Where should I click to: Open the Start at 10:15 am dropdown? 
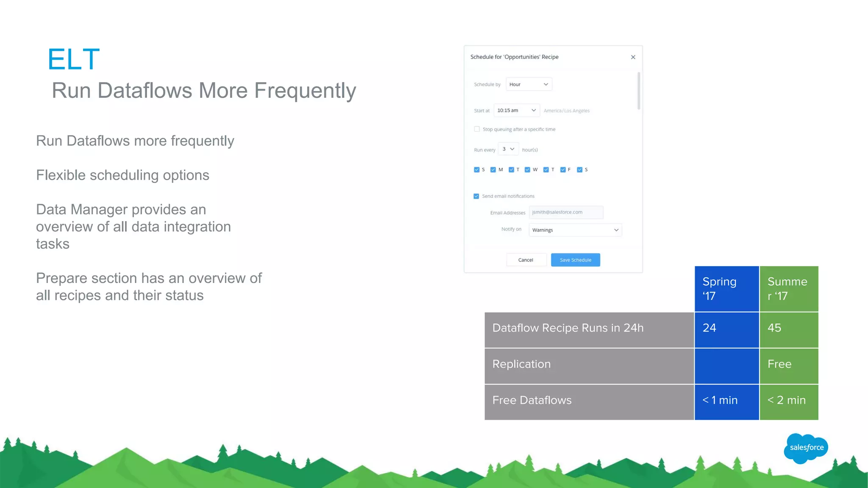[517, 111]
